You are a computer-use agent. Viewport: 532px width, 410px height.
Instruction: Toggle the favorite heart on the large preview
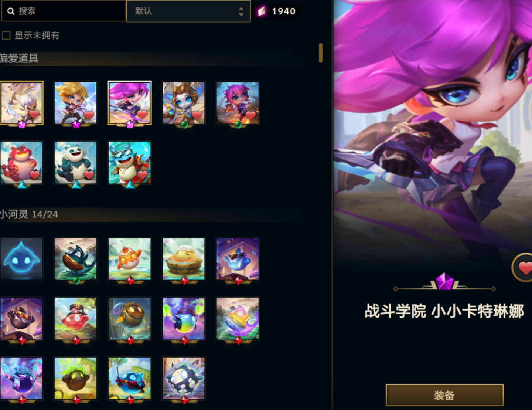(524, 268)
